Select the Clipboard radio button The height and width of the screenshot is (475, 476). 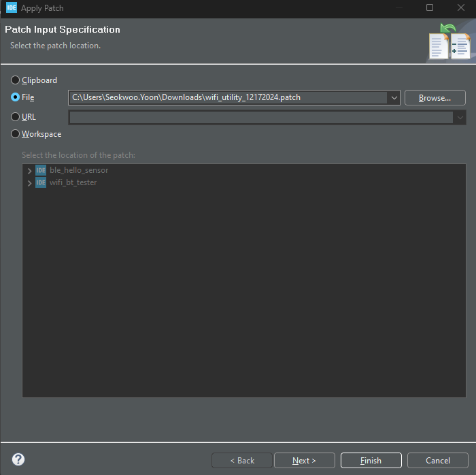pyautogui.click(x=15, y=80)
